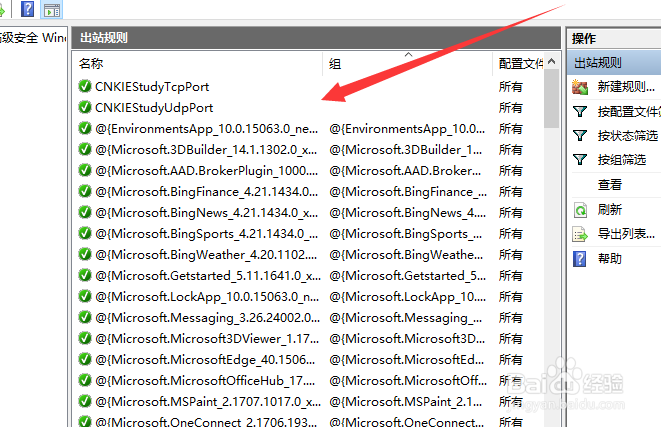Select rule @{Microsoft.Getstarted_5.11.1641.0_x...

(208, 276)
